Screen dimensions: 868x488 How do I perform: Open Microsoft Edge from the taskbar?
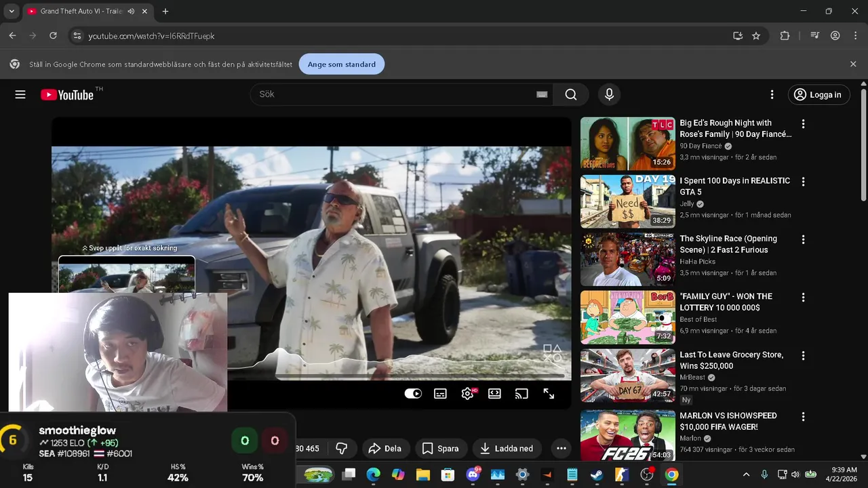(x=374, y=474)
